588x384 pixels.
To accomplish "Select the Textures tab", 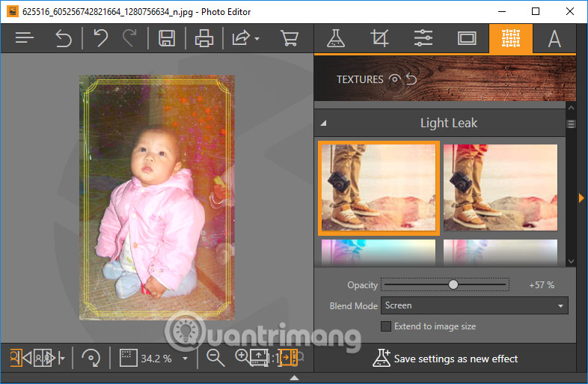I will click(x=511, y=38).
